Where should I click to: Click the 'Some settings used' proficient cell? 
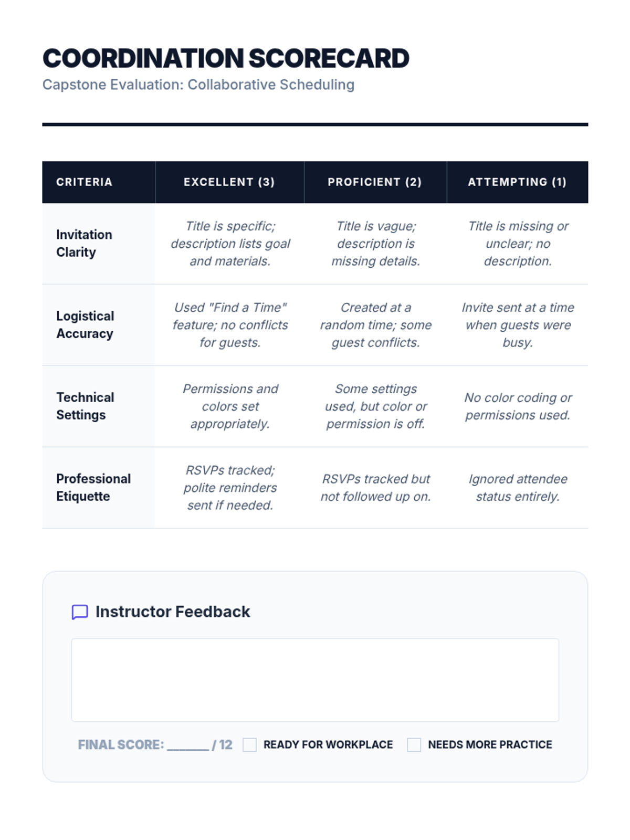tap(375, 406)
